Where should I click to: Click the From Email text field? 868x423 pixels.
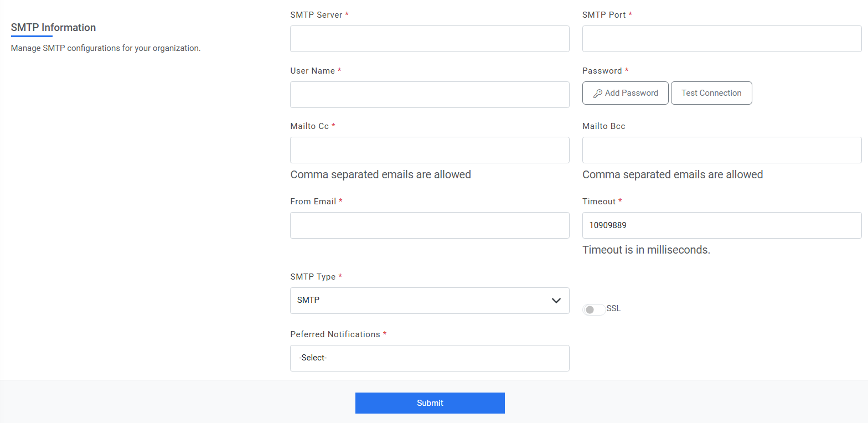coord(429,225)
